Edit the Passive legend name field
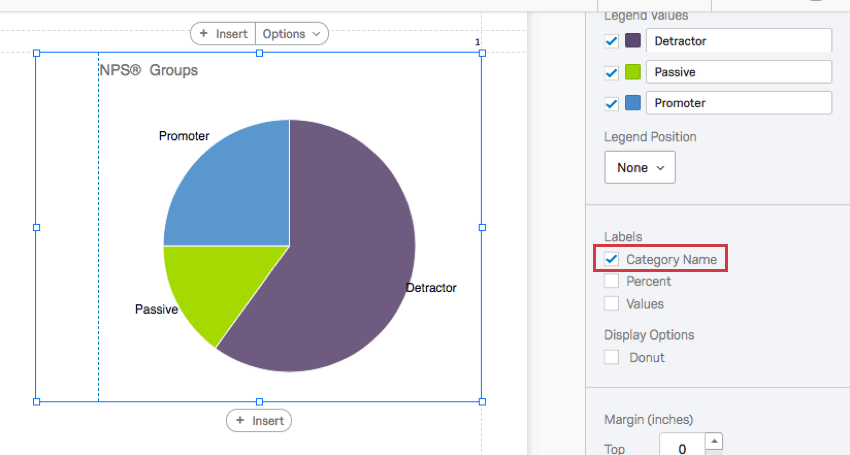 [x=739, y=72]
